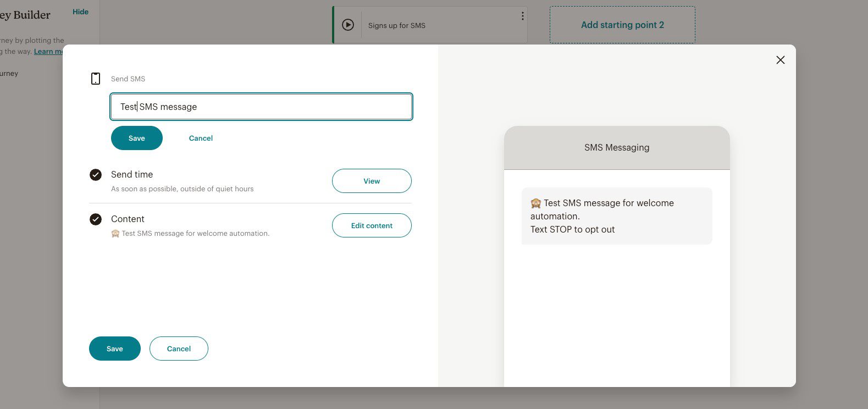Click the Content heading

coord(128,219)
